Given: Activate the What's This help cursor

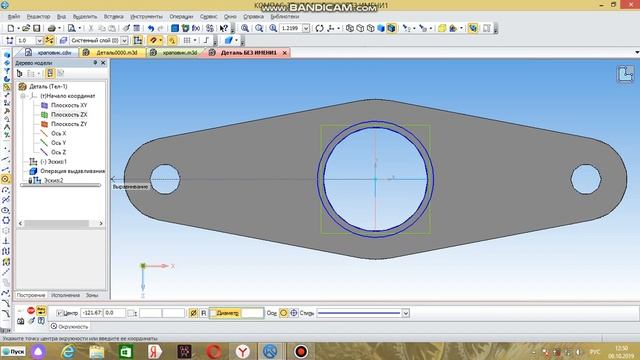Looking at the screenshot, I should coord(223,28).
